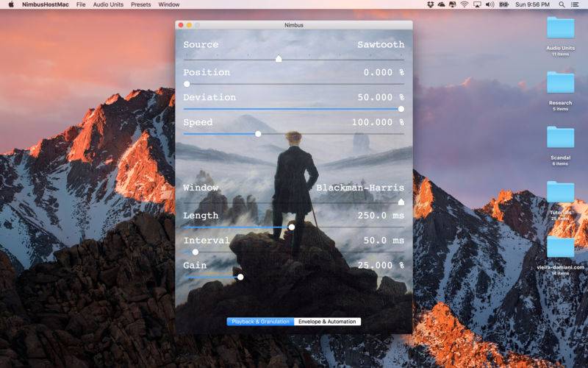Viewport: 588px width, 368px height.
Task: Click the Sawtooth source value
Action: [381, 45]
